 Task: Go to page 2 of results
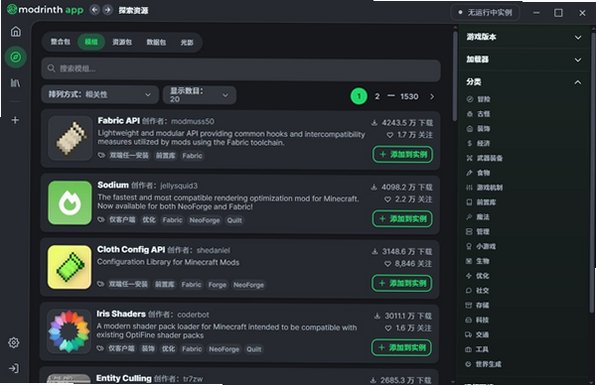[377, 97]
